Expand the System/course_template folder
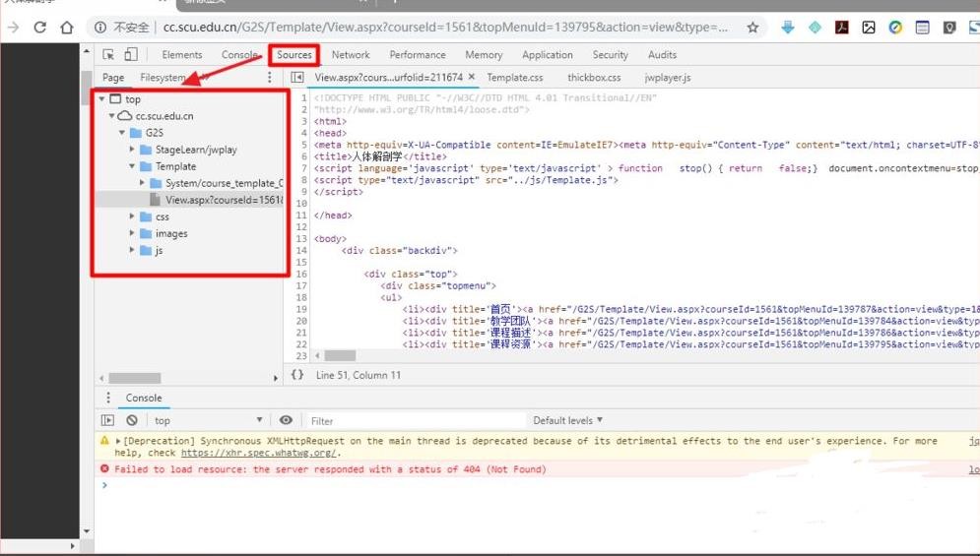This screenshot has height=556, width=980. [142, 183]
